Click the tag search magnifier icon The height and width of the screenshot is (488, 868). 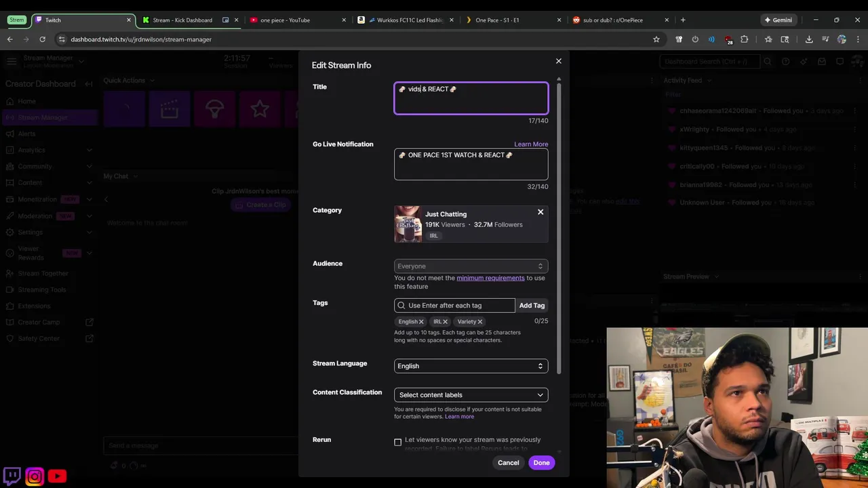point(401,306)
